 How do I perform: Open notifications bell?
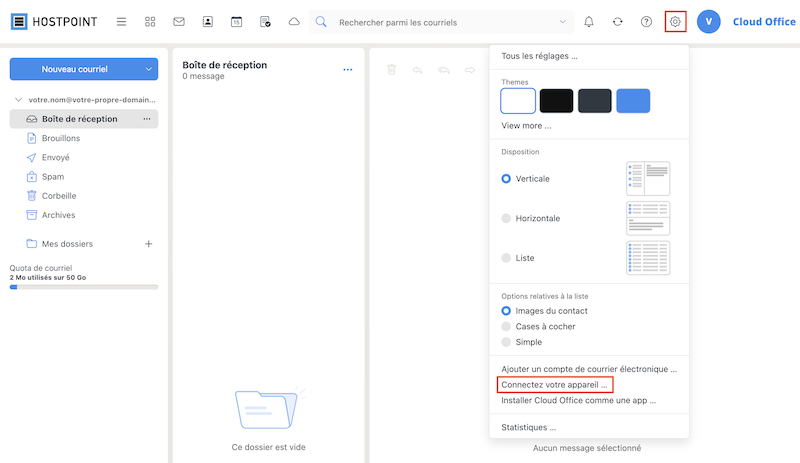tap(589, 22)
